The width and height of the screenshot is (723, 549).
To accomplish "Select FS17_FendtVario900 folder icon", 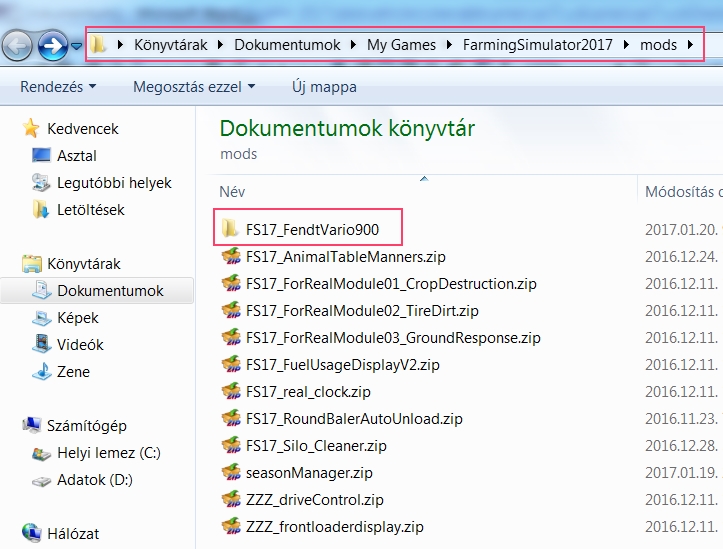I will tap(230, 229).
